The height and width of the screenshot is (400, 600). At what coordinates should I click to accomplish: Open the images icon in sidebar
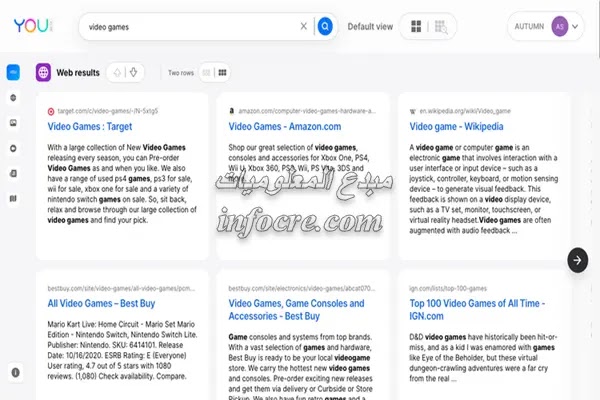(13, 123)
